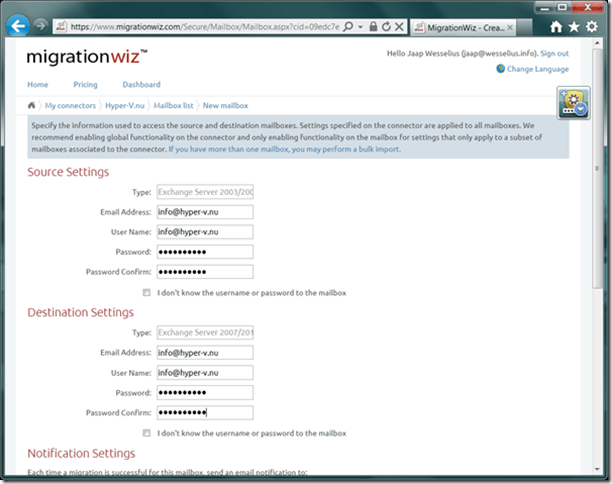
Task: Open the Source Settings Type dropdown
Action: click(x=205, y=191)
